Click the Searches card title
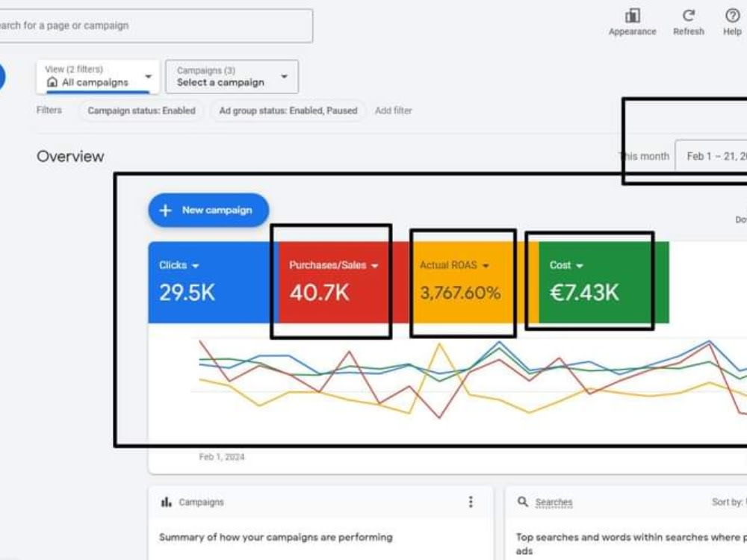The height and width of the screenshot is (560, 747). click(x=554, y=503)
